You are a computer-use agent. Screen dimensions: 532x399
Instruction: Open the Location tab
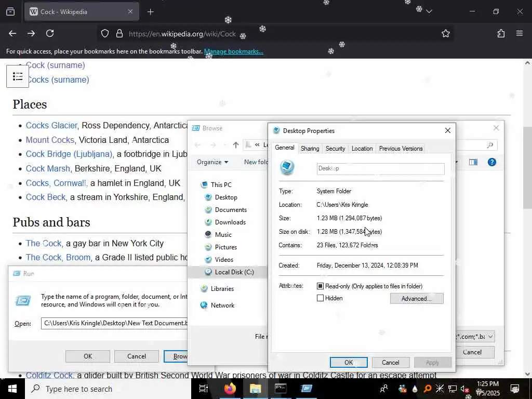tap(362, 149)
